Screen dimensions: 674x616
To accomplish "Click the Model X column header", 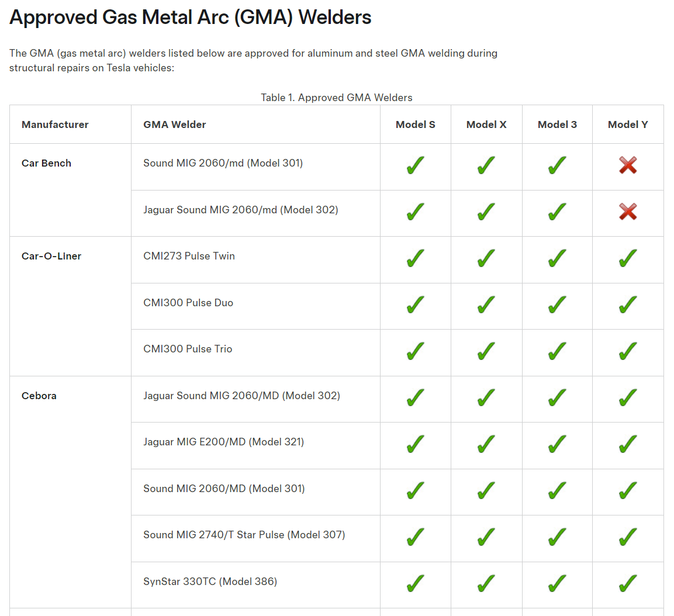I will tap(486, 124).
